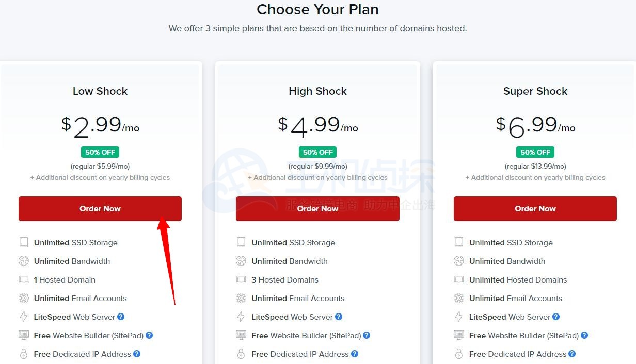Open Website Builder help icon in High Shock
The image size is (636, 364).
coord(367,335)
